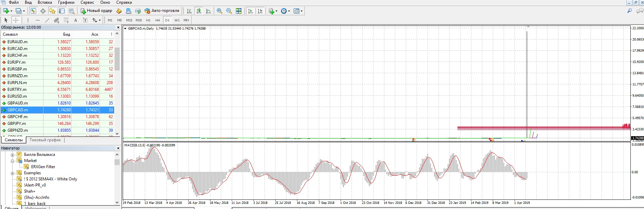Select EURTRY.m symbol row
Image resolution: width=644 pixels, height=209 pixels.
(x=57, y=90)
